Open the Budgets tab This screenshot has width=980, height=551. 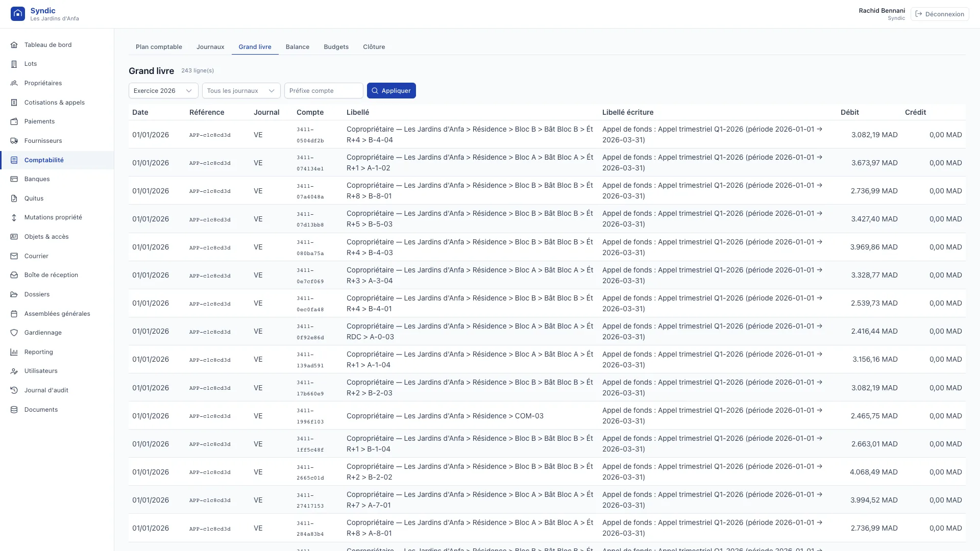click(336, 47)
